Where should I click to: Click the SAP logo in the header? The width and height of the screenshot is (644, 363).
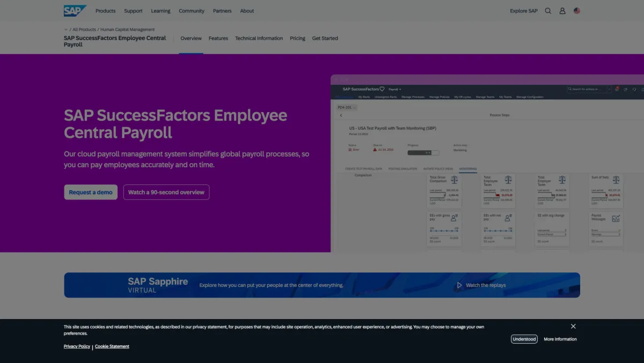point(75,11)
